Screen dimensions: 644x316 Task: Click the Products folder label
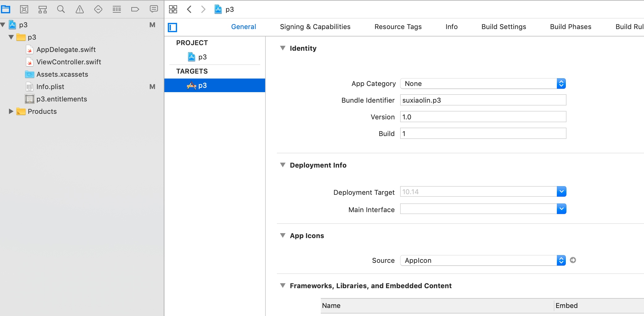tap(42, 111)
